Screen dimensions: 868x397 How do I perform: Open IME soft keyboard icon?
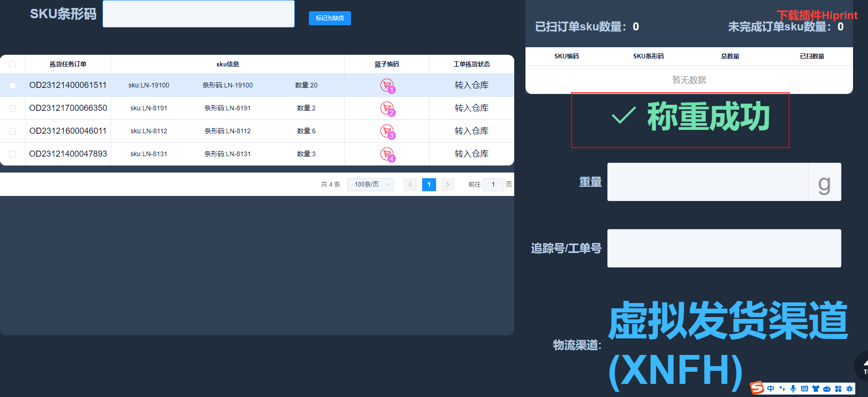tap(804, 389)
